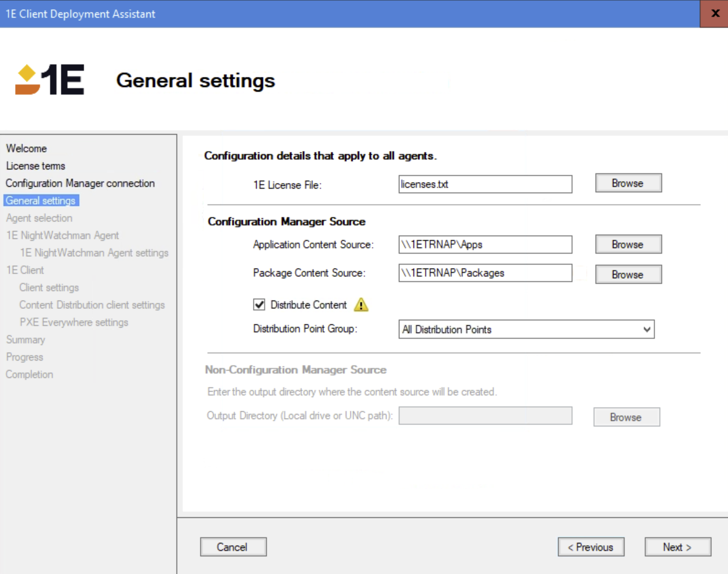The image size is (728, 574).
Task: Click the 1E License File label
Action: (287, 185)
